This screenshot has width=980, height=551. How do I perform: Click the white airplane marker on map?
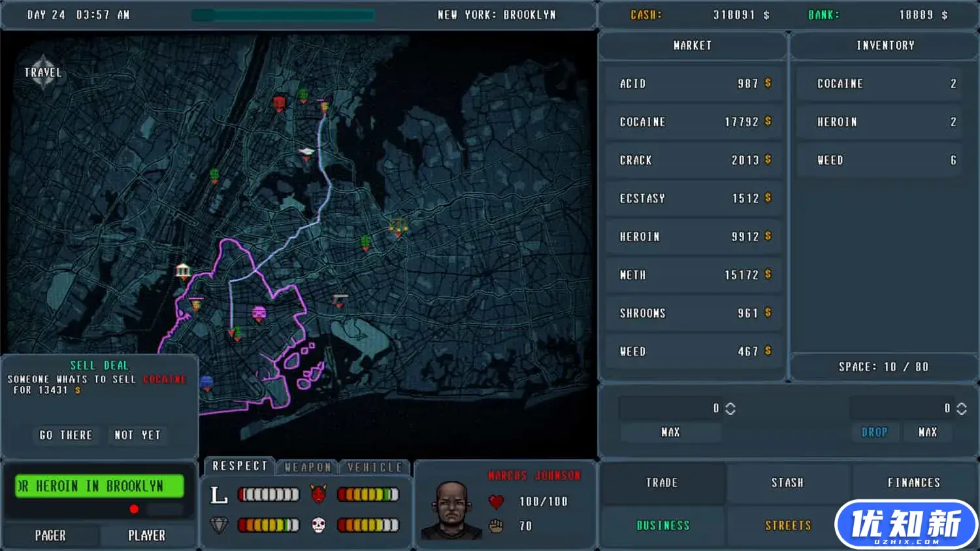pos(306,152)
